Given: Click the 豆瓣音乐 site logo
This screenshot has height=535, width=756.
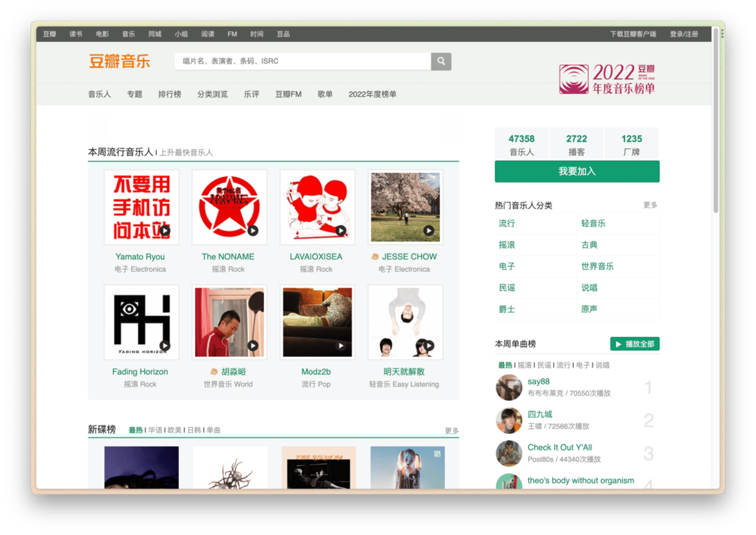Looking at the screenshot, I should pyautogui.click(x=120, y=61).
